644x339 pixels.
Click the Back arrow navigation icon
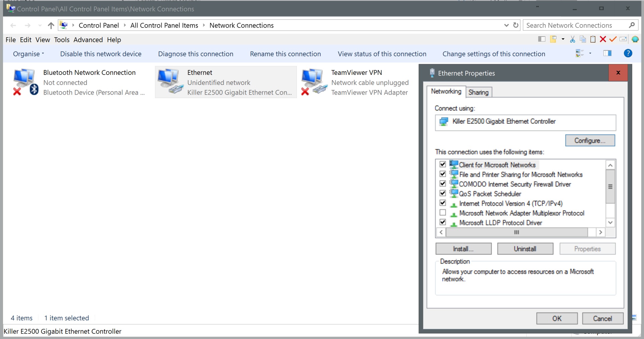coord(13,26)
